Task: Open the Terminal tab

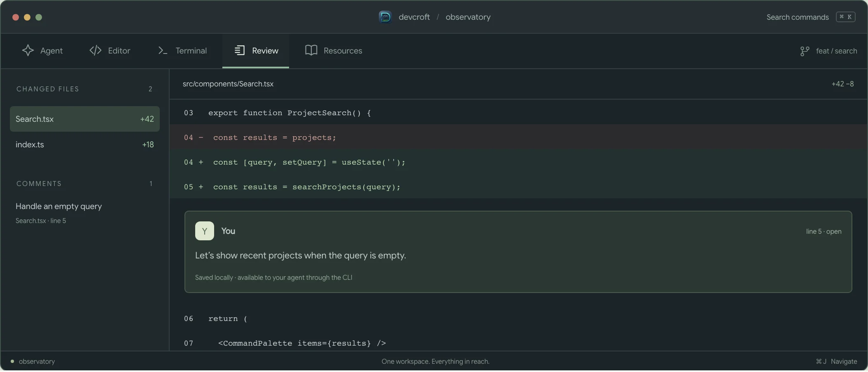Action: pyautogui.click(x=182, y=51)
